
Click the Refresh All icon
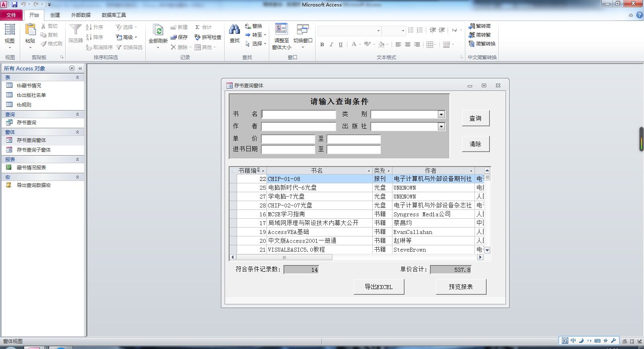158,31
